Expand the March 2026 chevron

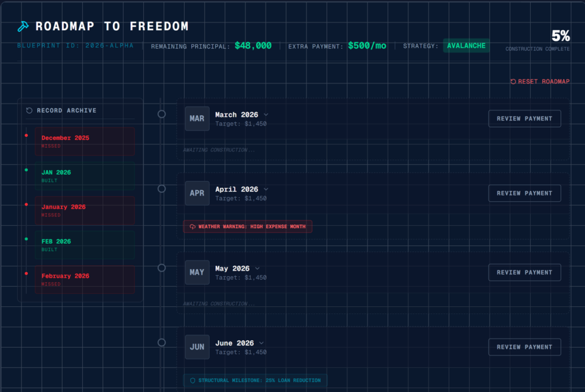point(266,114)
